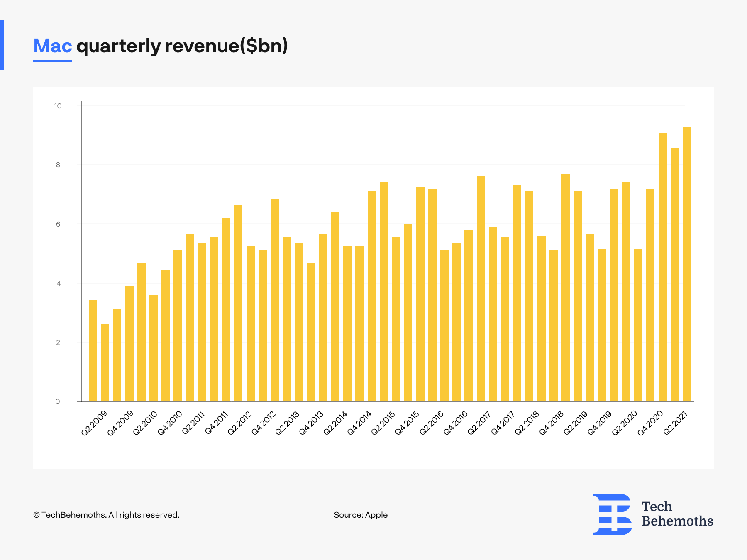The height and width of the screenshot is (560, 747).
Task: Click the Q2 2013 axis label
Action: (287, 423)
